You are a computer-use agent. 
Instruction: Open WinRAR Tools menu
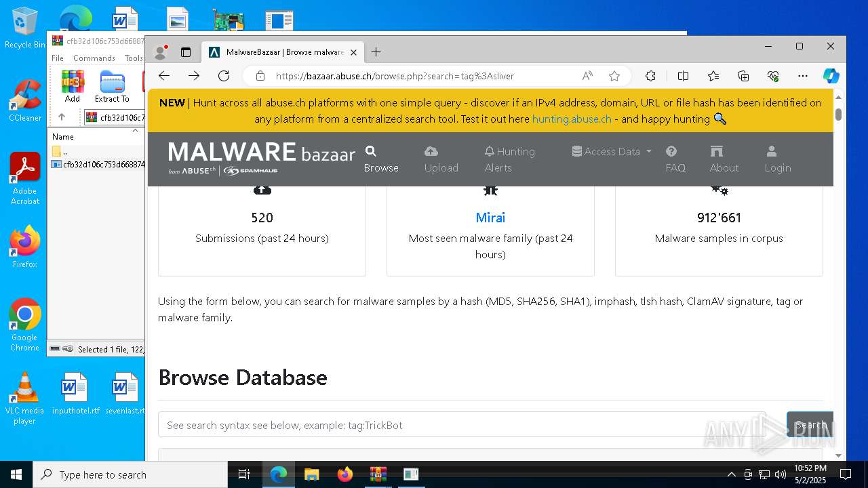134,58
